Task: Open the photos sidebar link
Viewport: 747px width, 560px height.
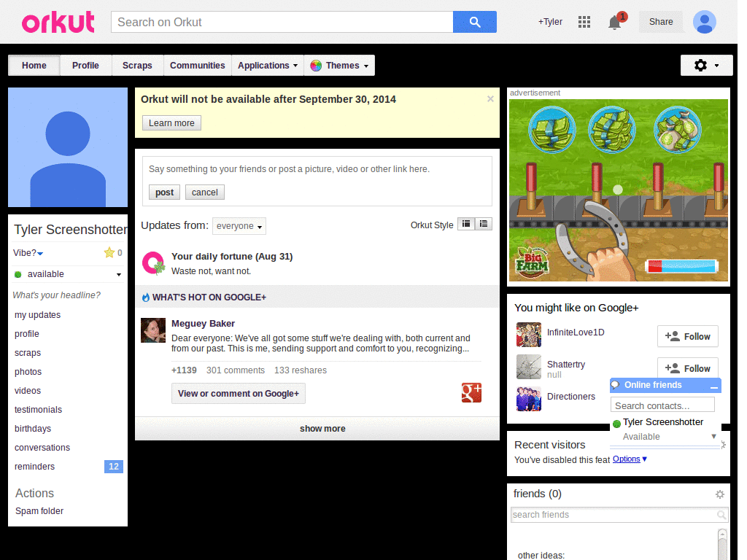Action: pos(28,372)
